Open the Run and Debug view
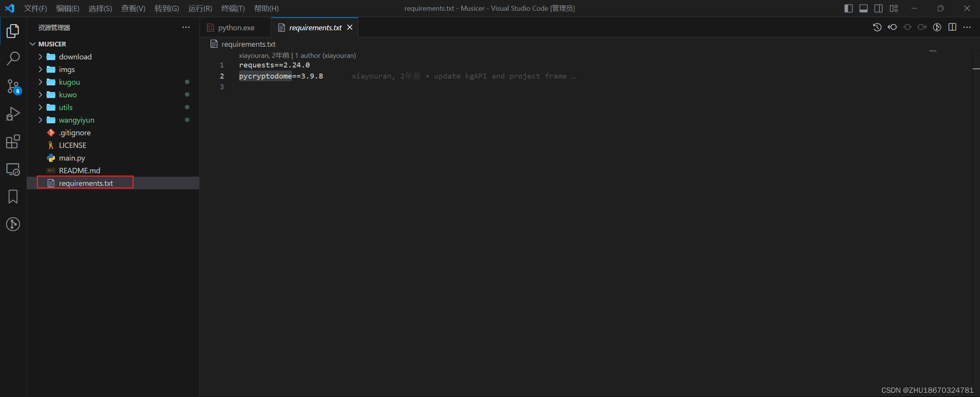The height and width of the screenshot is (397, 980). [13, 114]
